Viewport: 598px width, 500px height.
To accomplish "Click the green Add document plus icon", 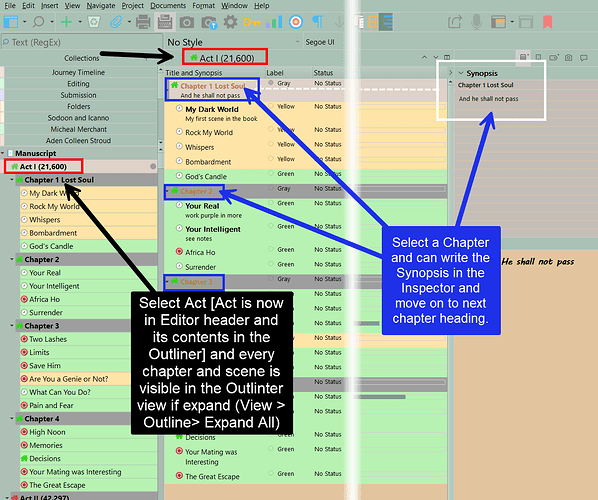I will (x=66, y=22).
